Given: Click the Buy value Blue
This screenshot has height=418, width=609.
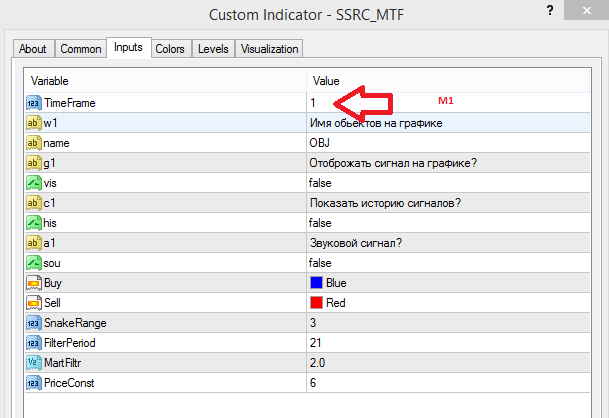Looking at the screenshot, I should [x=336, y=283].
